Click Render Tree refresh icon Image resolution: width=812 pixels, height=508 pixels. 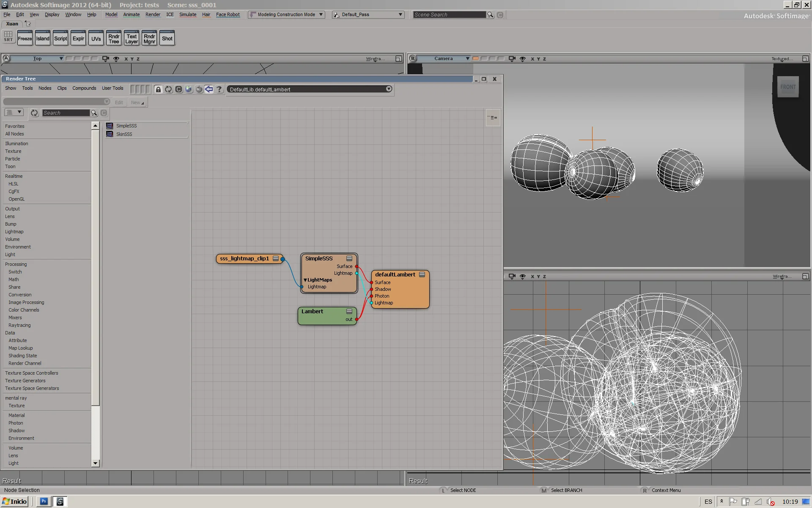pyautogui.click(x=168, y=89)
